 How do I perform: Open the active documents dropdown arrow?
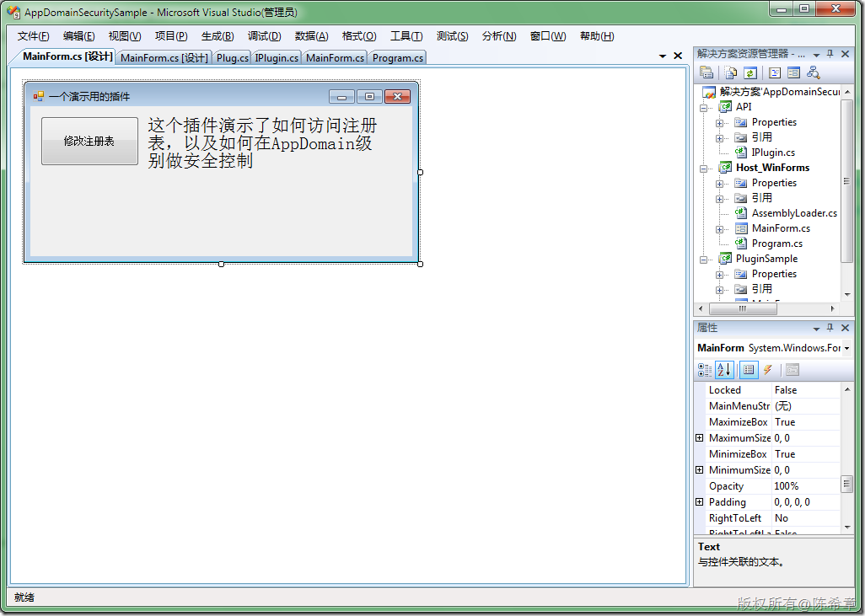(663, 56)
